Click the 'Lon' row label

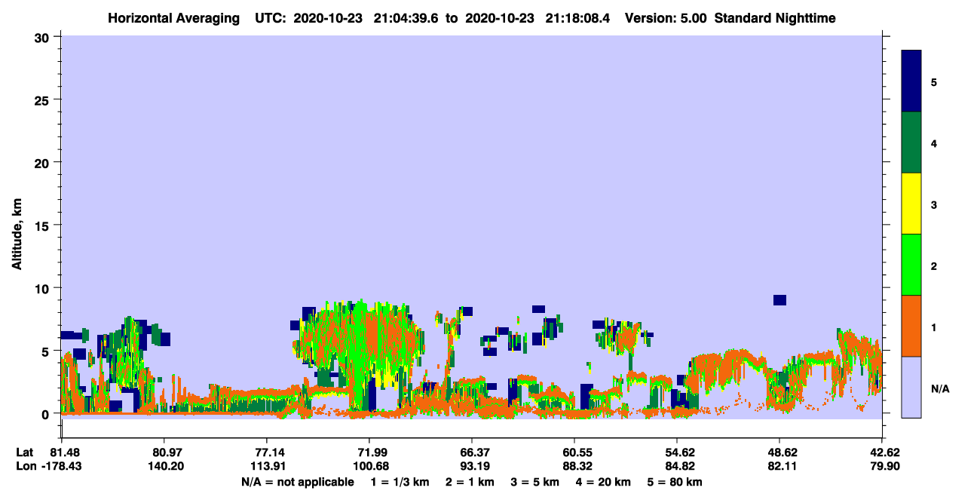(x=26, y=466)
